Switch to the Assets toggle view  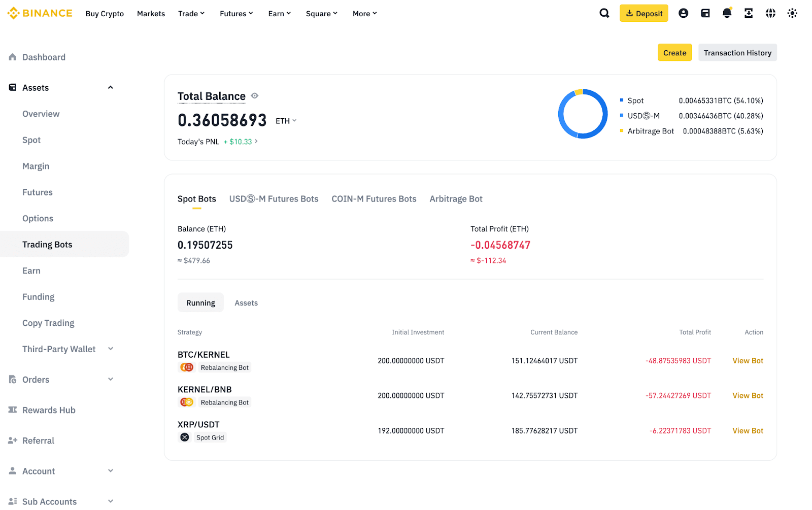(x=246, y=303)
